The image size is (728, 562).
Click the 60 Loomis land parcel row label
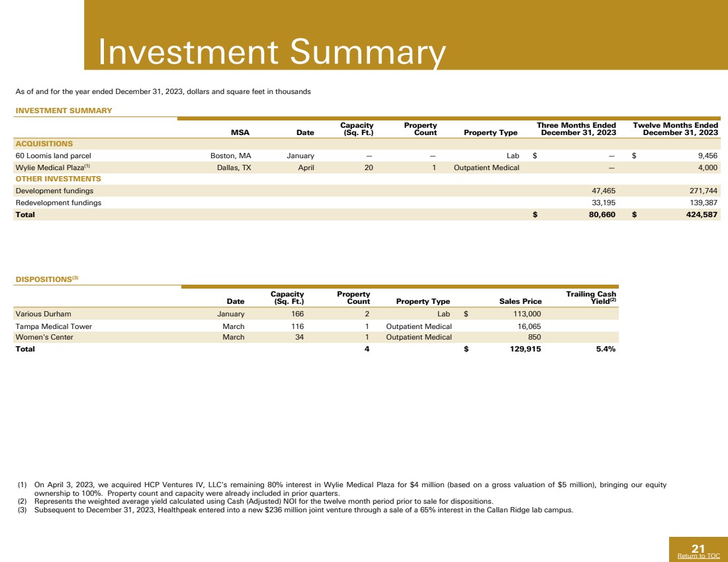click(54, 156)
